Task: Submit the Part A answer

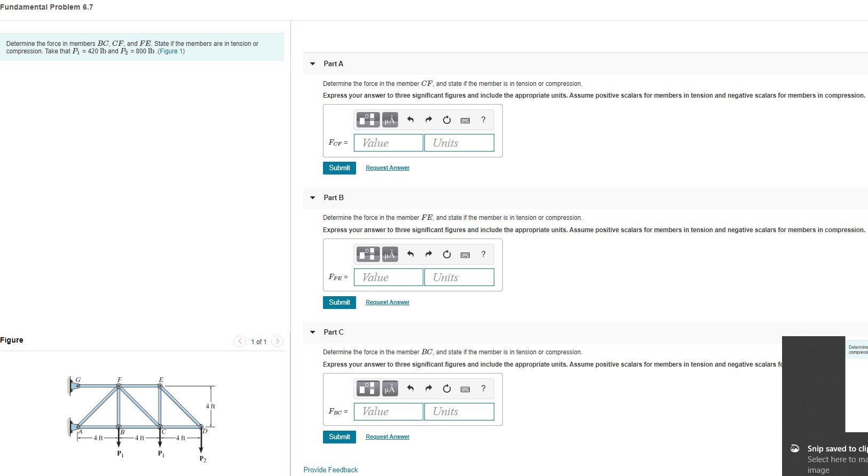Action: click(x=340, y=168)
